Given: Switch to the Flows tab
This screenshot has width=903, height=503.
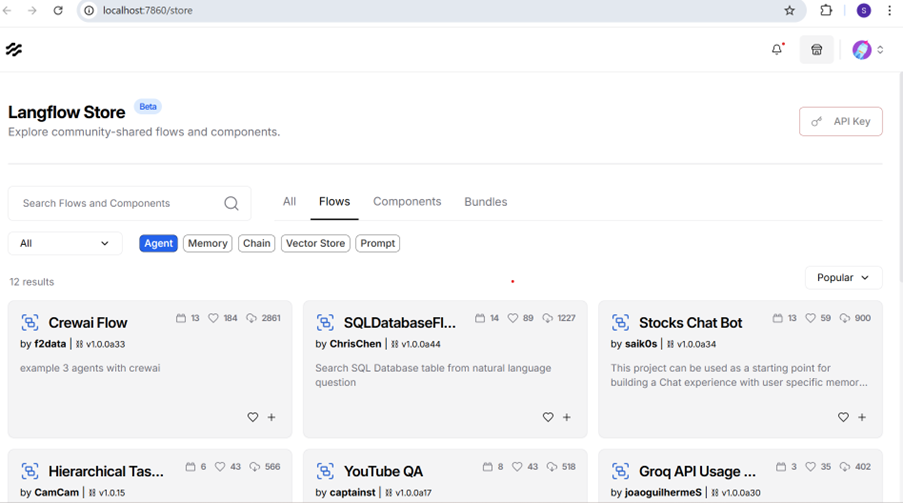Looking at the screenshot, I should 335,202.
